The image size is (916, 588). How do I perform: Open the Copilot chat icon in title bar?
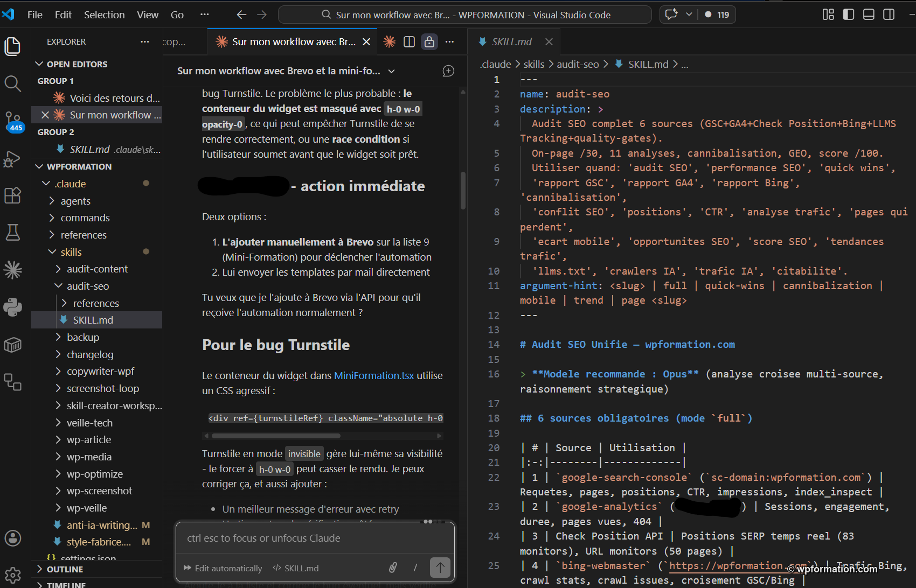671,15
